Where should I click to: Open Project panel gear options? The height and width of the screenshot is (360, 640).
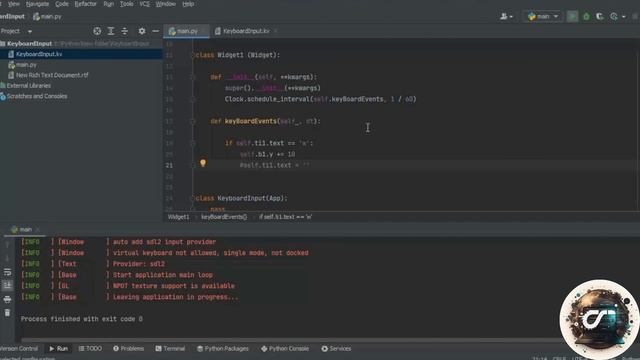pos(142,31)
